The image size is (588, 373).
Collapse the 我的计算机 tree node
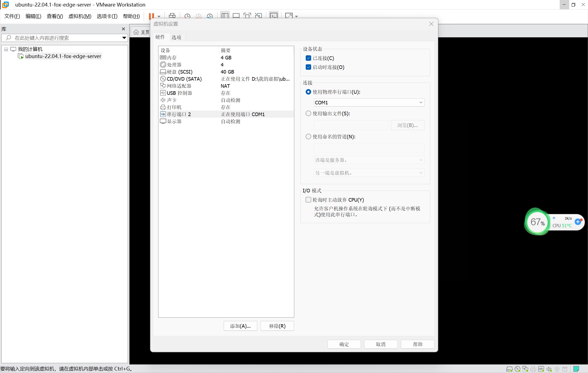tap(6, 49)
